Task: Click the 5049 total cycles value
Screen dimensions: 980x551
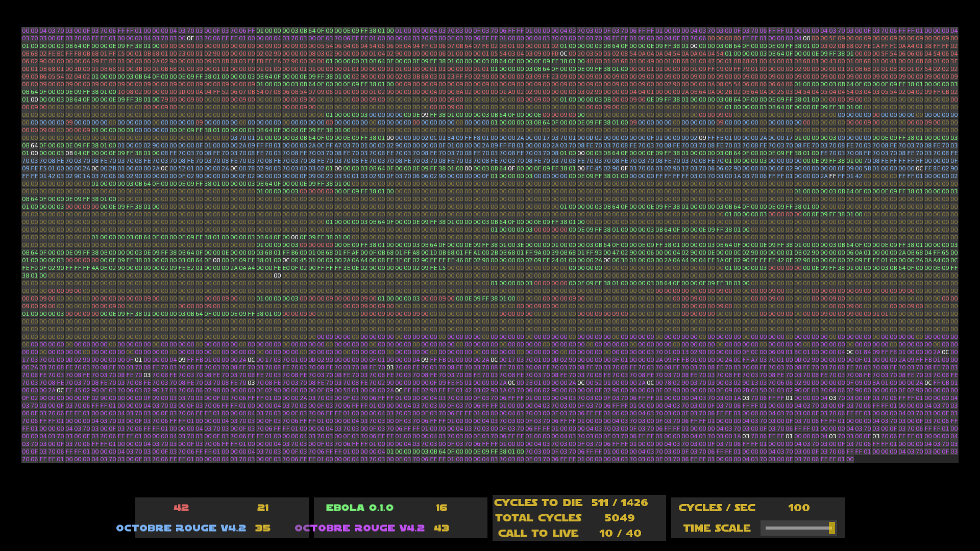Action: [620, 518]
